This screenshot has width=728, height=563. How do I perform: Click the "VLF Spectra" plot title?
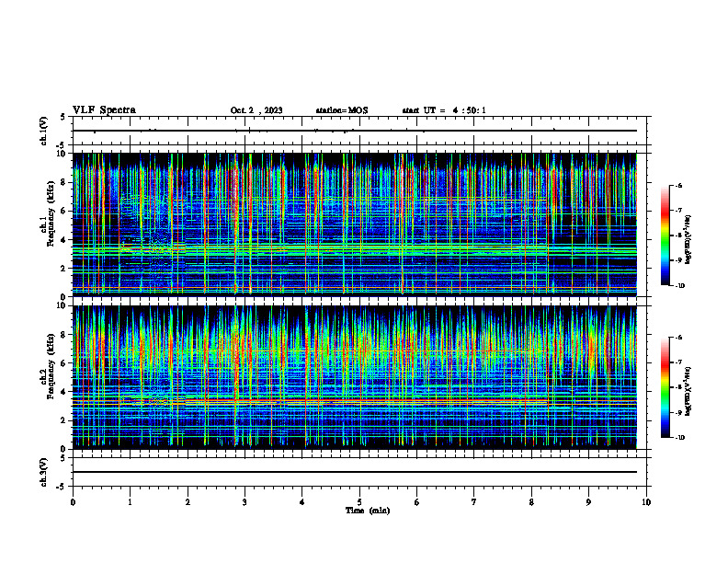(104, 110)
